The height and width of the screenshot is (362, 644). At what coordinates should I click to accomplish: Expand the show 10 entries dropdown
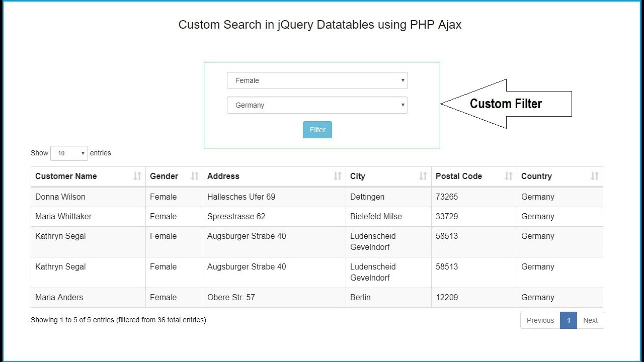[69, 153]
